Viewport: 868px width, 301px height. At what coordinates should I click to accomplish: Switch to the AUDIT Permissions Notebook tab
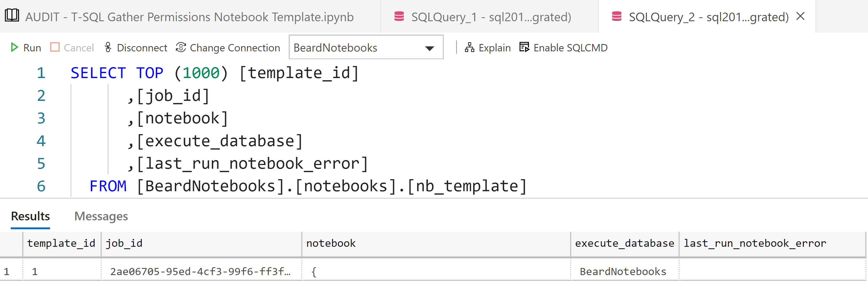(189, 17)
